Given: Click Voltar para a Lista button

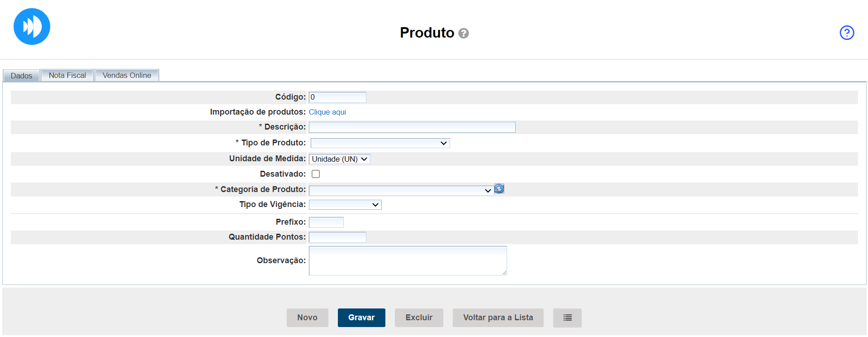Looking at the screenshot, I should coord(498,318).
